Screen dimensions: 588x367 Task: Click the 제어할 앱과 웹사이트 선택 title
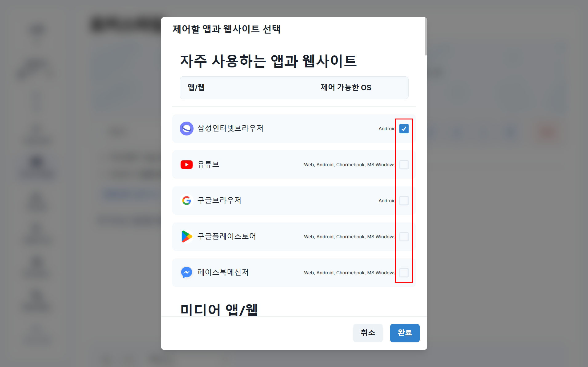pos(226,29)
